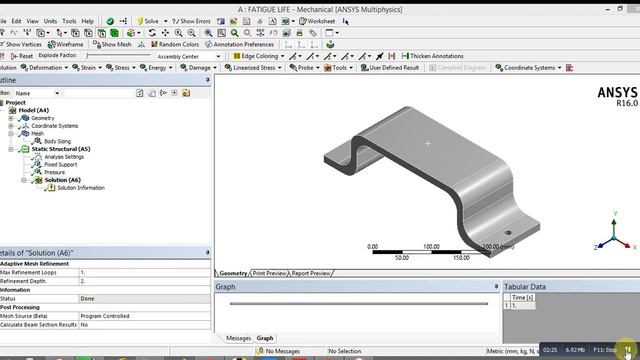Select Pressure load in the tree

54,172
